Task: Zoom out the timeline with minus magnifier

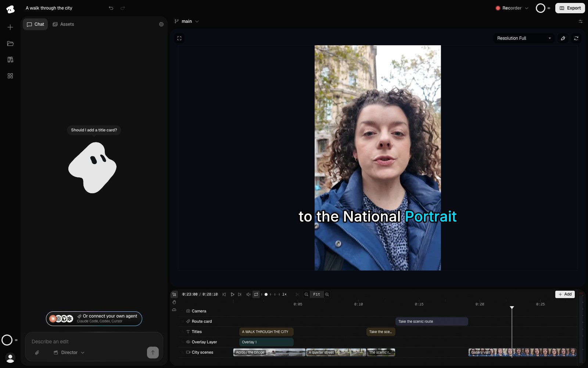Action: [306, 294]
